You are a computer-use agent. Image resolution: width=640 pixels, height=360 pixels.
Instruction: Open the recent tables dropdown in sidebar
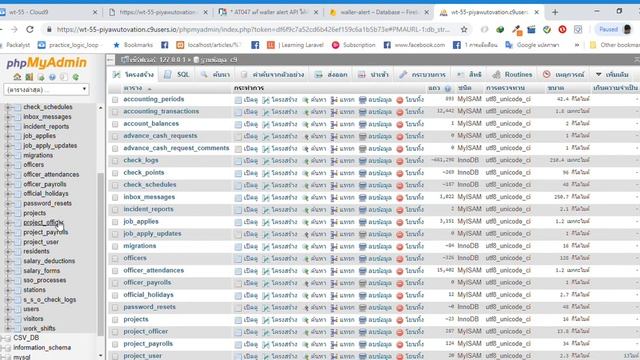point(46,89)
